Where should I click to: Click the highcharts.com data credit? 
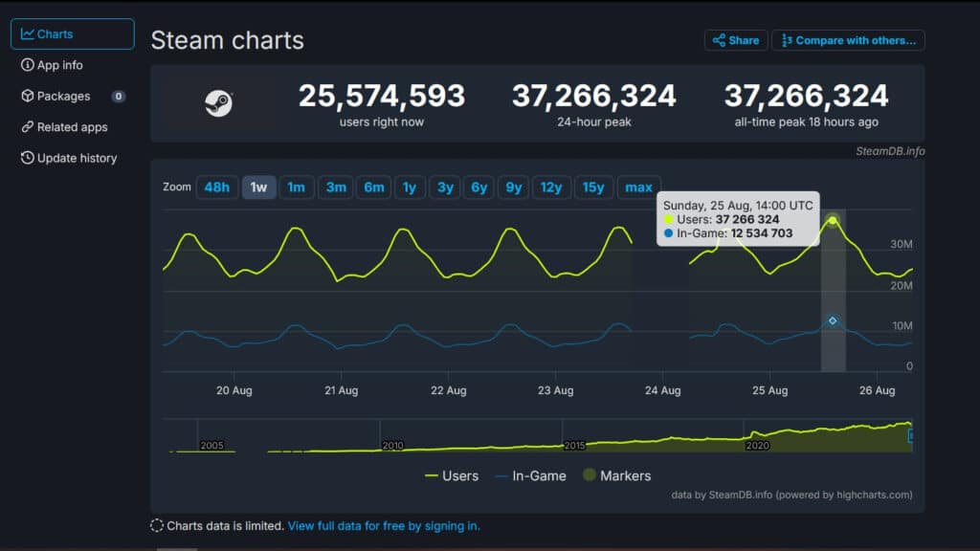coord(791,495)
